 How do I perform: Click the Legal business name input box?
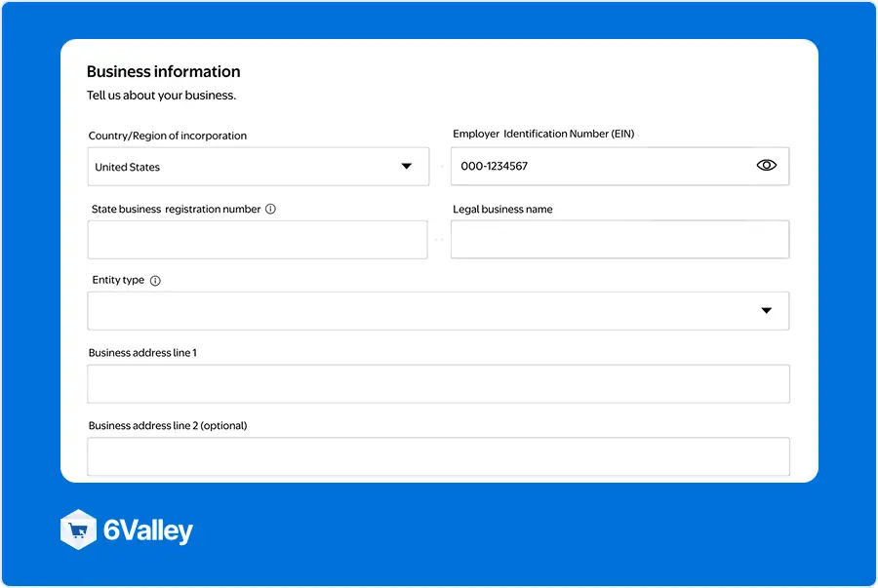(619, 240)
